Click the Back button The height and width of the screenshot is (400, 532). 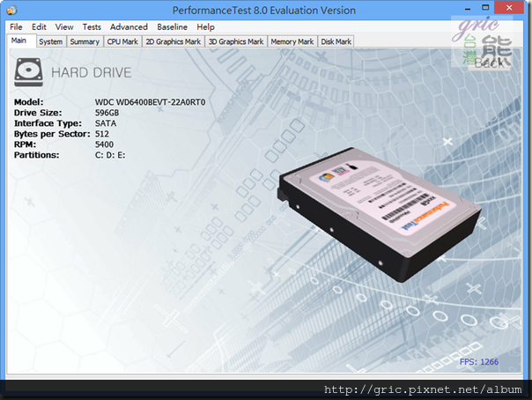[x=489, y=63]
